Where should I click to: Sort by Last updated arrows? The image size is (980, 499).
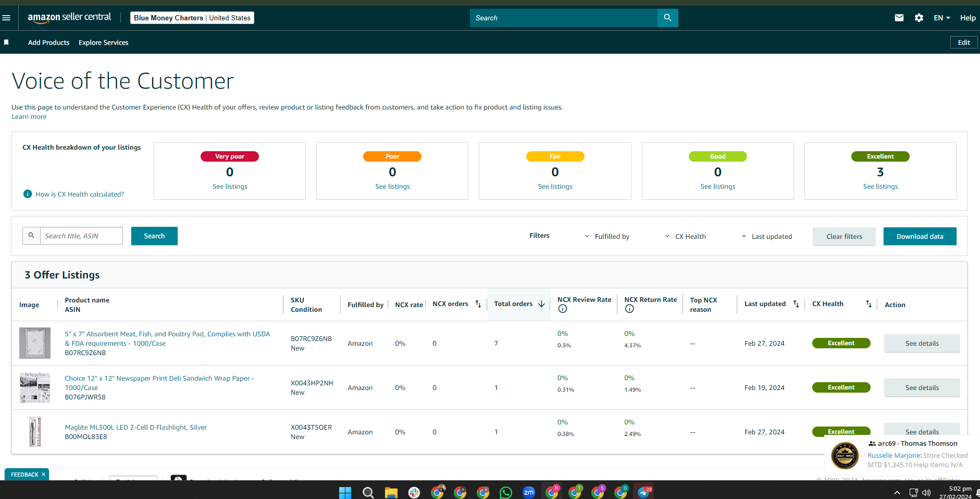point(796,304)
